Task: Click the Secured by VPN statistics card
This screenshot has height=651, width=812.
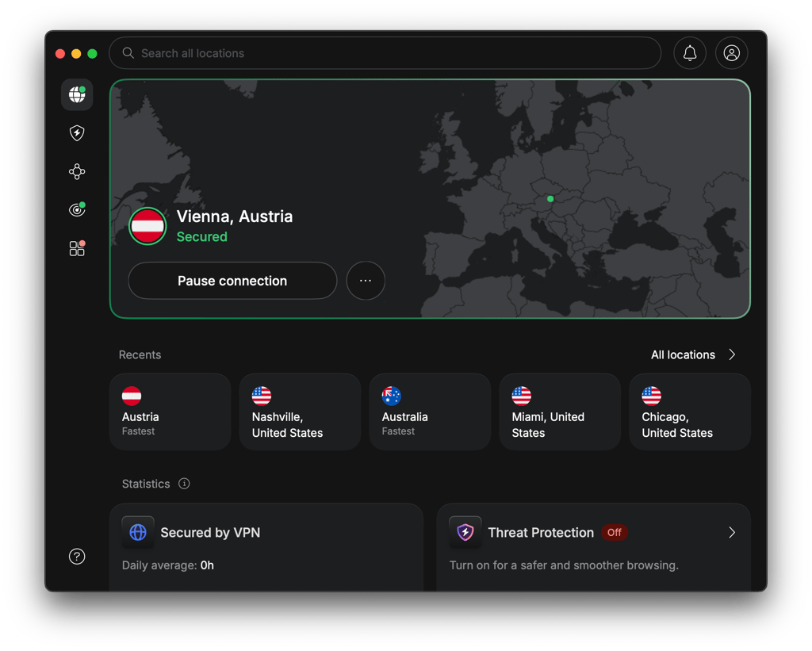Action: click(x=266, y=547)
